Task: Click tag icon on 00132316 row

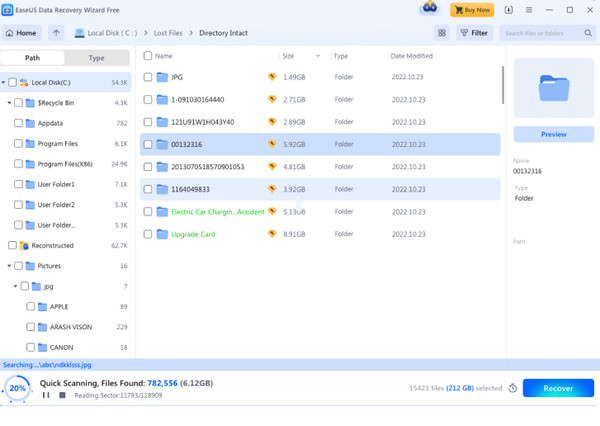Action: pyautogui.click(x=272, y=144)
